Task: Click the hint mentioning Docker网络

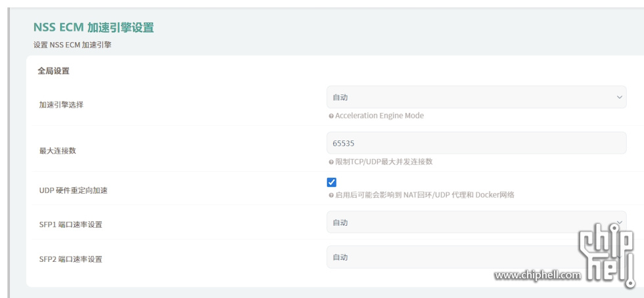Action: pos(425,195)
